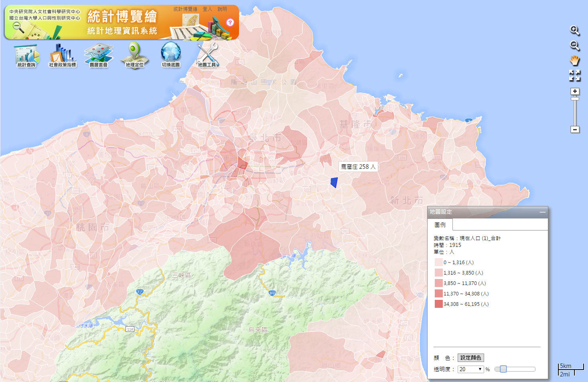Screen dimensions: 588x382
Task: Open the 圖層套疊 layer overlay icon
Action: point(99,56)
